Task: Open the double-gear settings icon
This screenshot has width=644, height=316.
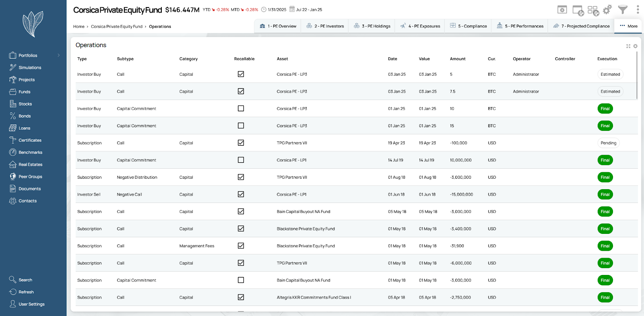Action: point(607,10)
